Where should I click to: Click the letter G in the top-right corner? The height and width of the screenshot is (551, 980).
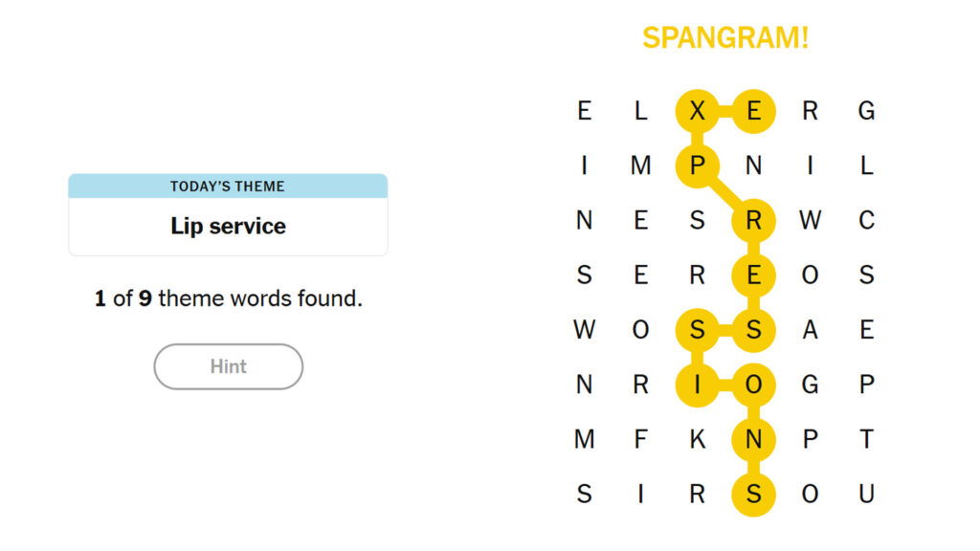pos(867,111)
